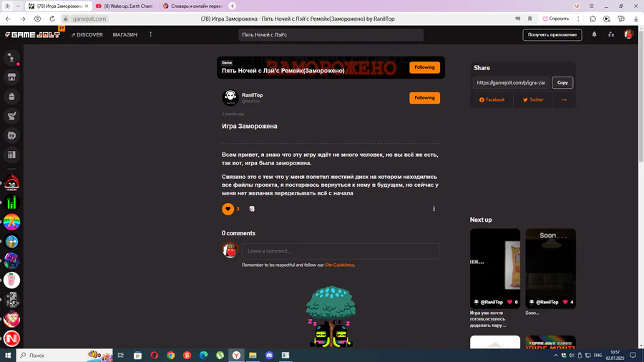The image size is (644, 362).
Task: Open the Game Jolt home logo
Action: (x=33, y=35)
